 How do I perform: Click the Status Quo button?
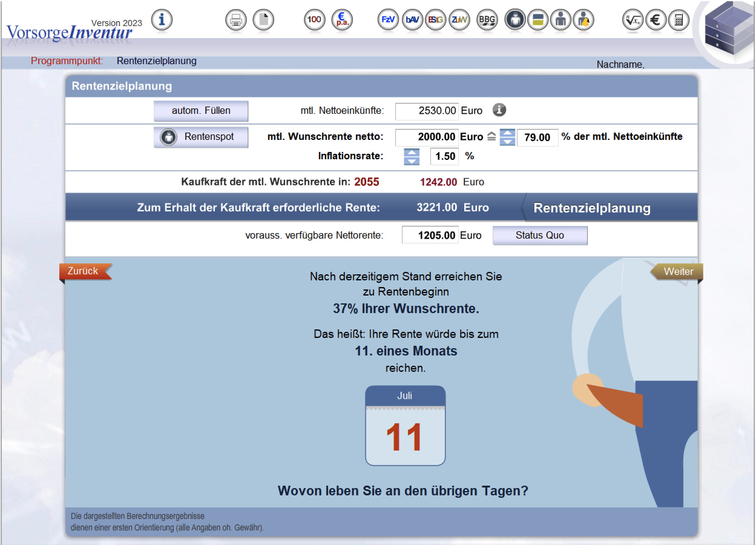pyautogui.click(x=540, y=235)
